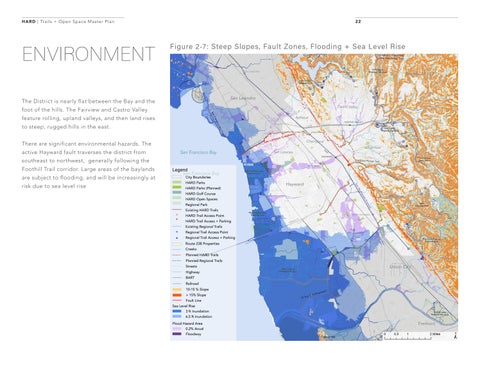Click the HARD Golf Course legend swatch

(177, 193)
